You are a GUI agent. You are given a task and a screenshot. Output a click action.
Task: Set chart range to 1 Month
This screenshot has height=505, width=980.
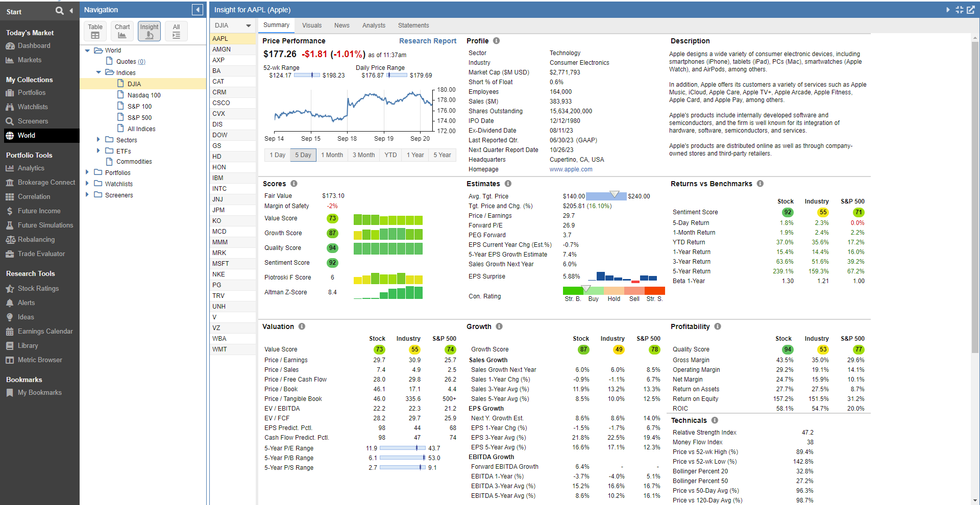click(x=332, y=155)
